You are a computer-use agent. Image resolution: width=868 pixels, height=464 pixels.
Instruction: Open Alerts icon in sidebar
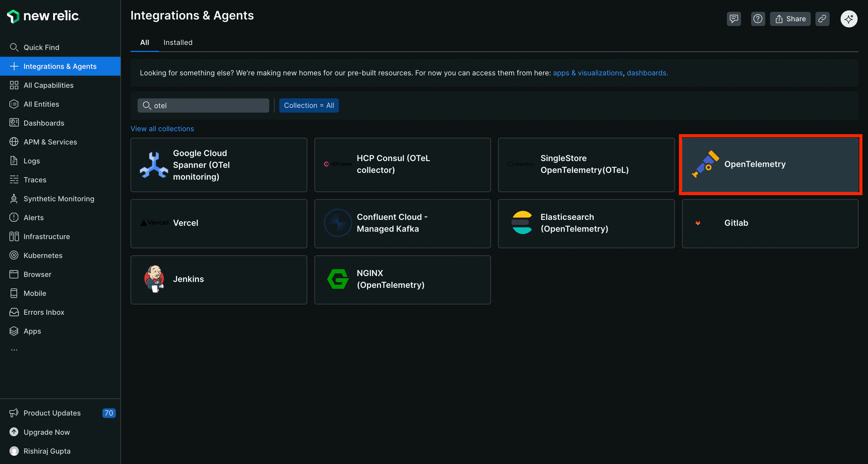(x=14, y=217)
